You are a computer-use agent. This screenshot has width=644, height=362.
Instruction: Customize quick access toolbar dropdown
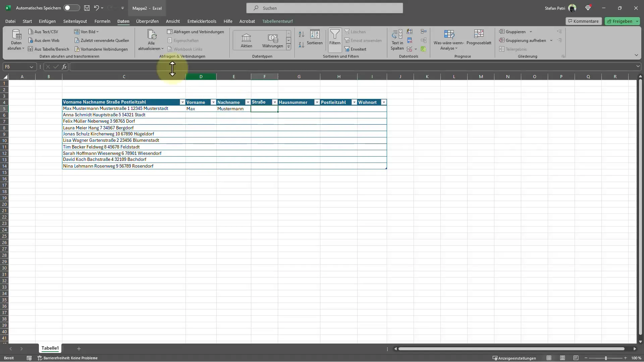[122, 8]
